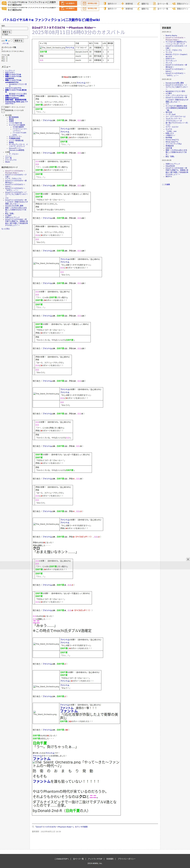Click 日向千夏 link in the character table
This screenshot has height=868, width=190.
click(43, 52)
